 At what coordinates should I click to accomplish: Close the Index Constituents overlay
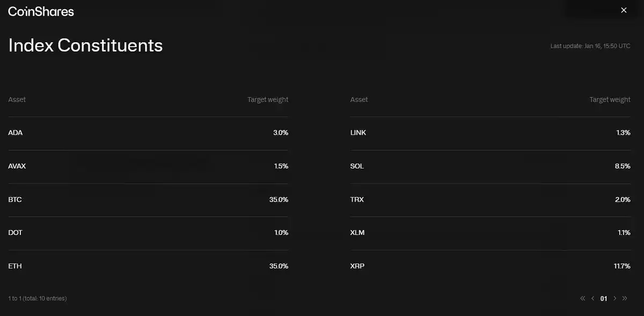[624, 10]
